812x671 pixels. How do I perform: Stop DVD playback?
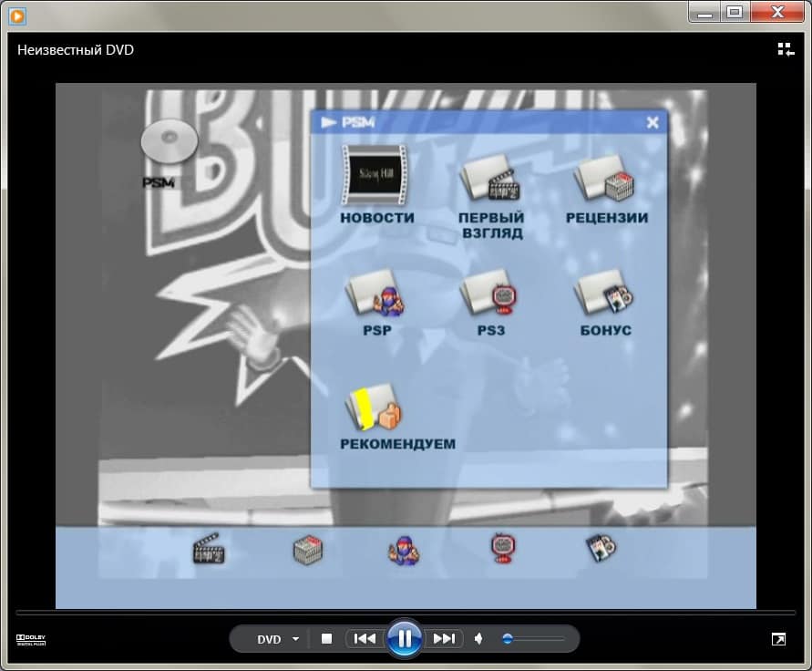[x=327, y=638]
